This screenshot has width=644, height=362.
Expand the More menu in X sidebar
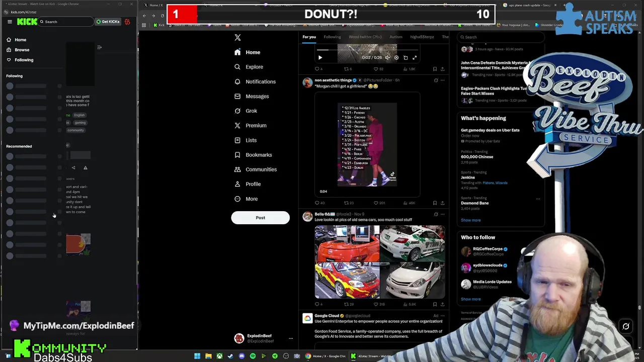(x=246, y=199)
